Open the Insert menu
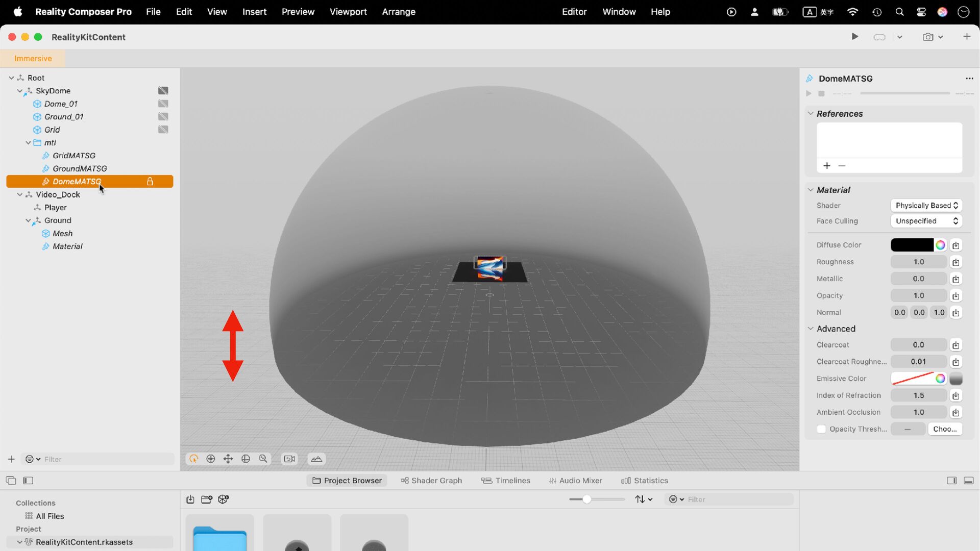 coord(254,12)
